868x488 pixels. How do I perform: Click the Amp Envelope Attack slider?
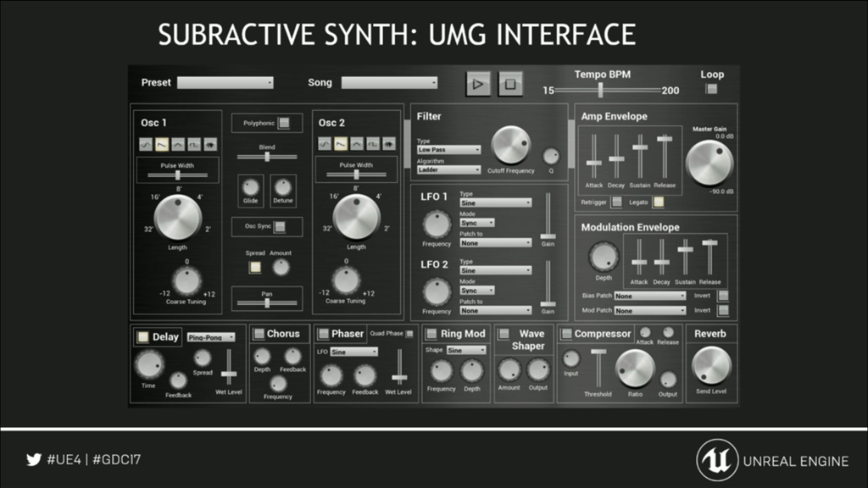594,158
